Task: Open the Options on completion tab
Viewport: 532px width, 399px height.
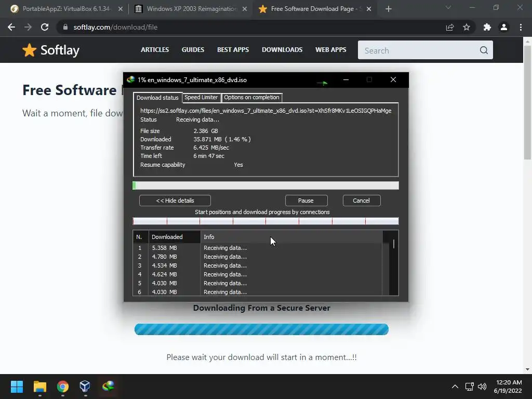Action: point(252,97)
